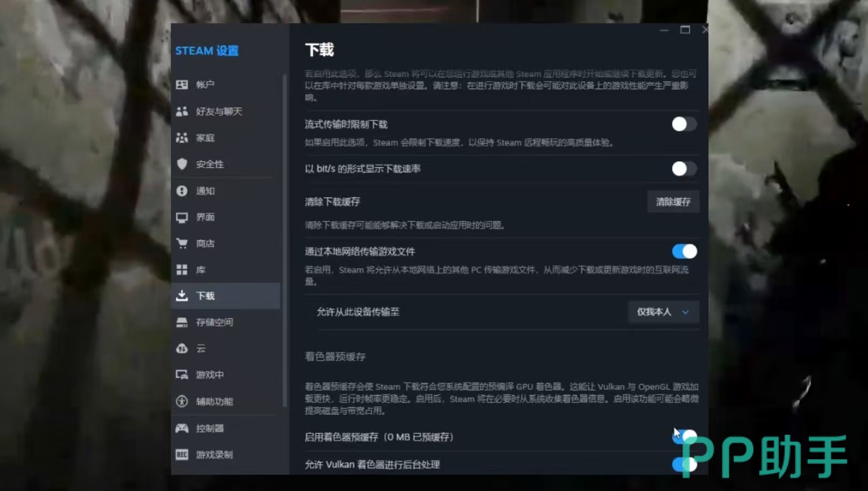The height and width of the screenshot is (491, 868).
Task: Toggle Vulkan 着色器 background processing
Action: (x=684, y=464)
